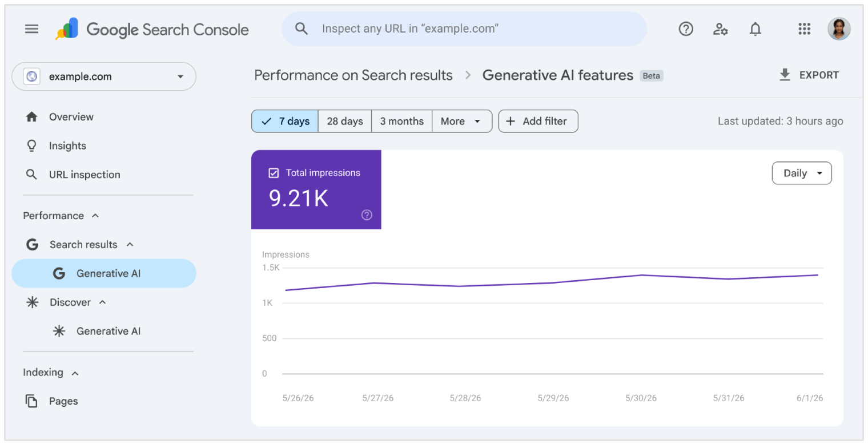This screenshot has width=868, height=445.
Task: Click the 9.21K impressions value
Action: (x=299, y=198)
